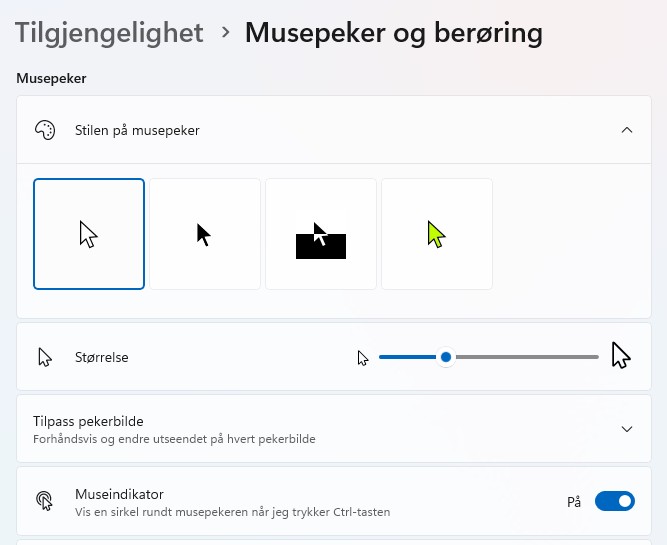Click the gray part of the Størrelse slider
This screenshot has width=667, height=545.
coord(527,357)
